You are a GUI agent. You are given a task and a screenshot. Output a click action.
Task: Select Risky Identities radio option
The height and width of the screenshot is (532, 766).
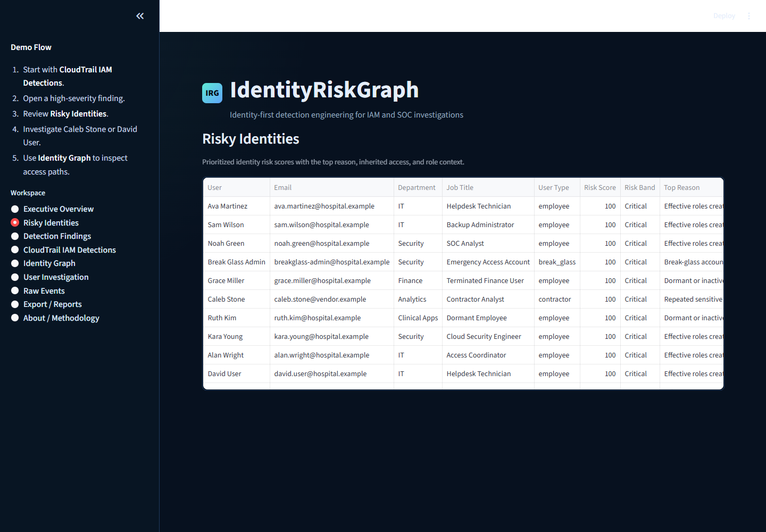pos(45,223)
